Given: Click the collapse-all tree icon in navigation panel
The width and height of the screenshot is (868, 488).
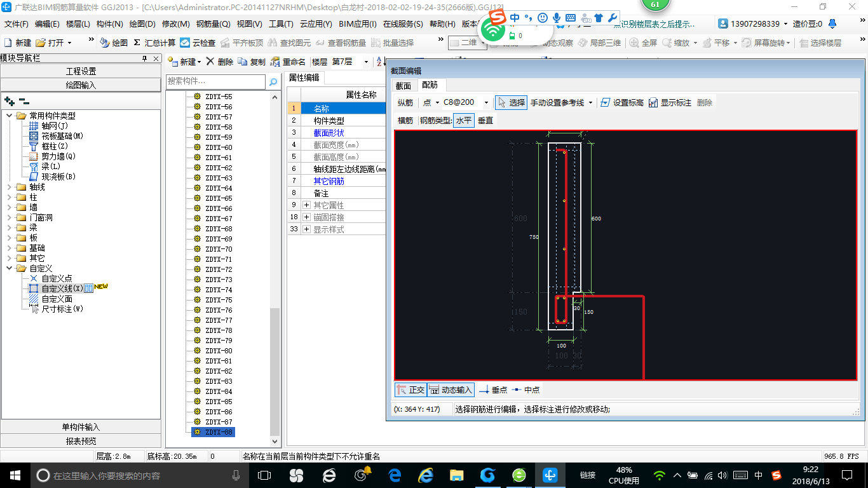Looking at the screenshot, I should point(24,100).
